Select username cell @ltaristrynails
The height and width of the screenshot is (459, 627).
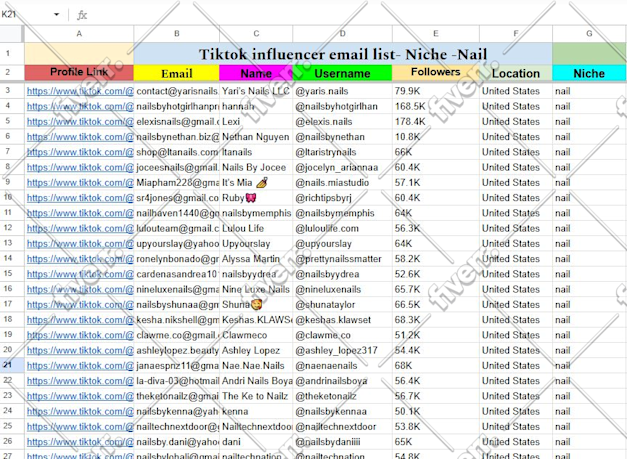342,152
